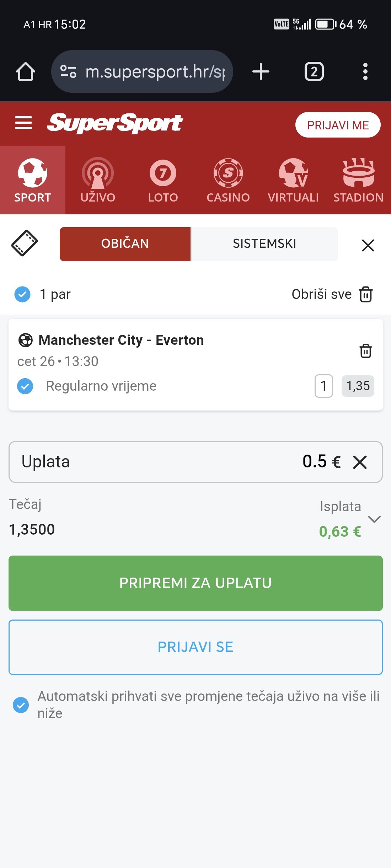Expand the Isplata payout details chevron
This screenshot has width=391, height=868.
(x=374, y=519)
